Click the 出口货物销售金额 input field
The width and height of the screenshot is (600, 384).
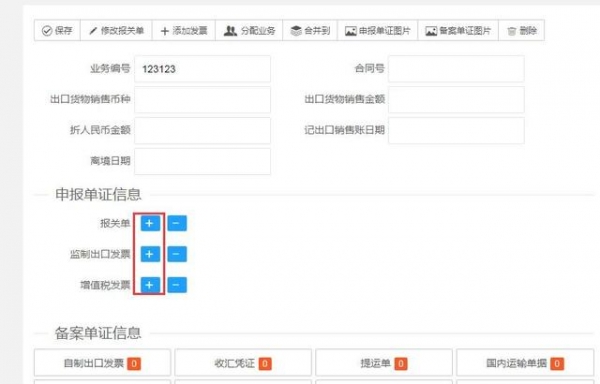(x=456, y=99)
